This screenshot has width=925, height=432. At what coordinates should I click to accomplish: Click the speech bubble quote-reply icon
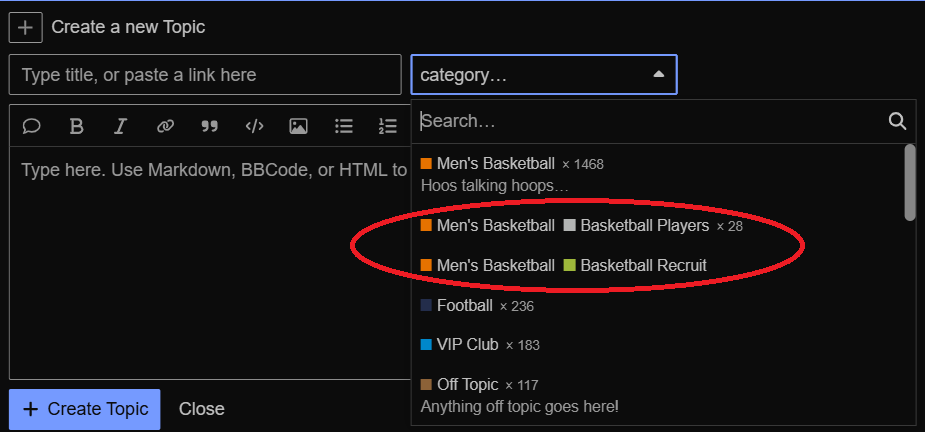click(x=32, y=126)
